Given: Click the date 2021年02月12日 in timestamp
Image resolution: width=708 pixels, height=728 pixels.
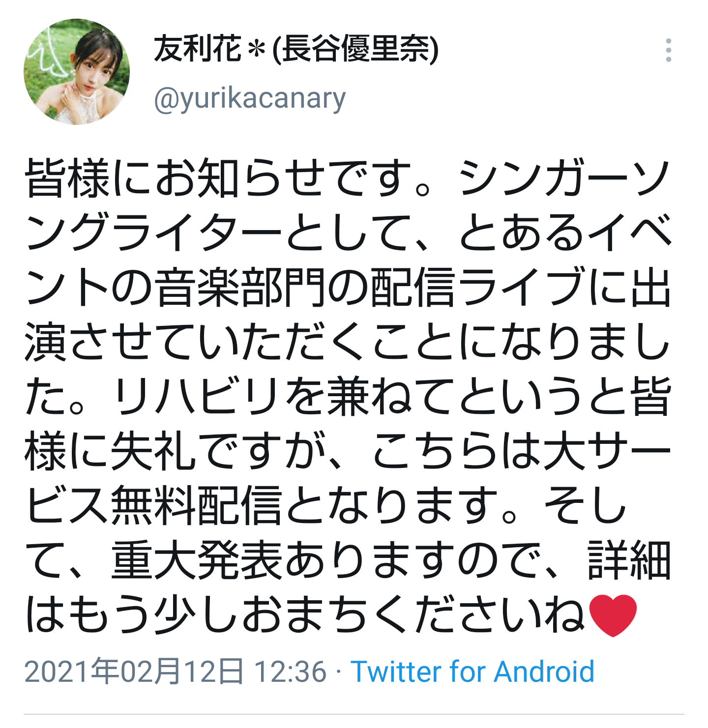Looking at the screenshot, I should click(x=134, y=671).
